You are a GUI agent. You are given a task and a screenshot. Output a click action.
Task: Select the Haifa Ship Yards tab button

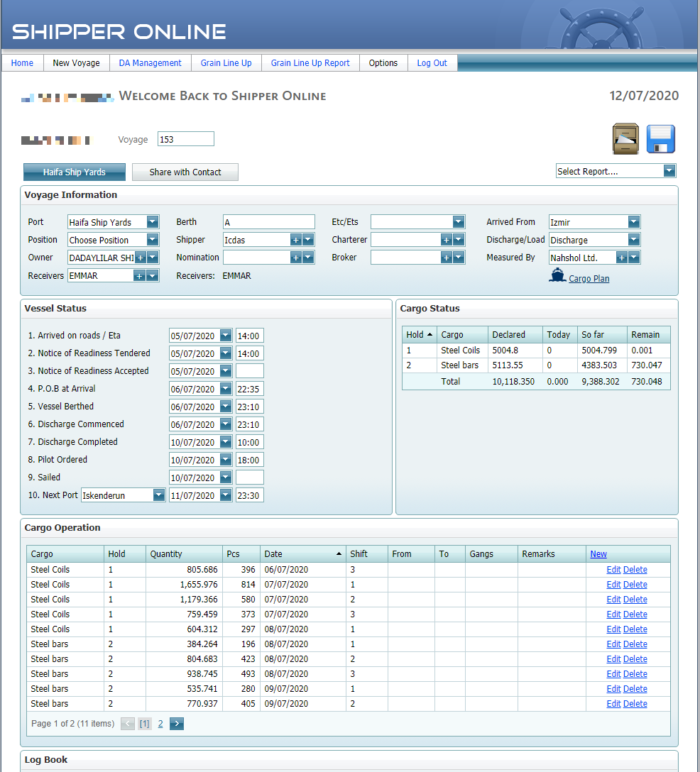(75, 172)
